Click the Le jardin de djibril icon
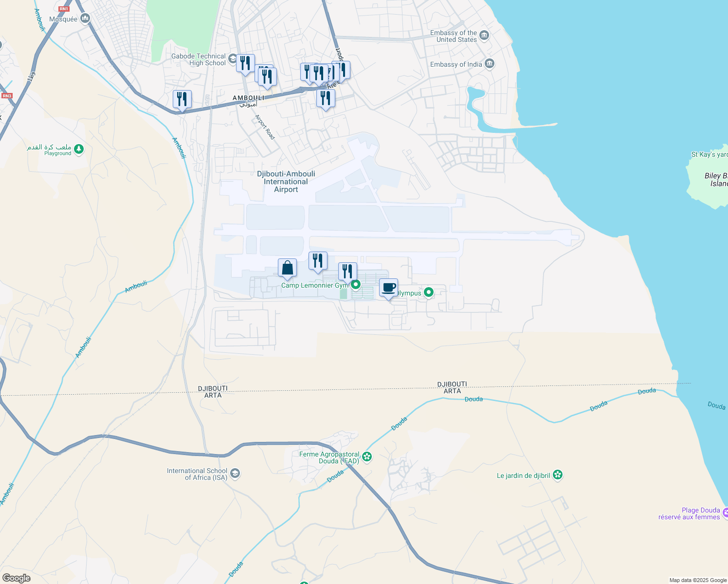 click(558, 475)
